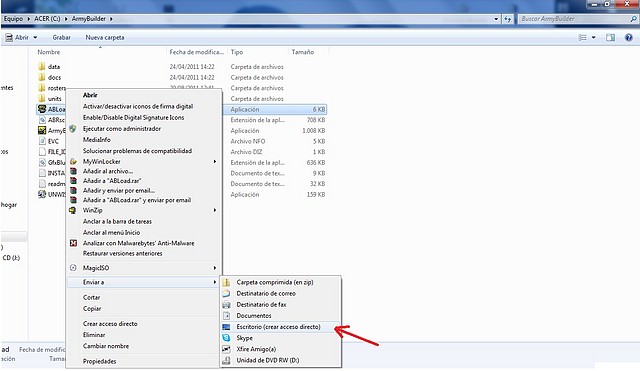Expand the MagicISO submenu arrow
The width and height of the screenshot is (640, 371).
215,268
